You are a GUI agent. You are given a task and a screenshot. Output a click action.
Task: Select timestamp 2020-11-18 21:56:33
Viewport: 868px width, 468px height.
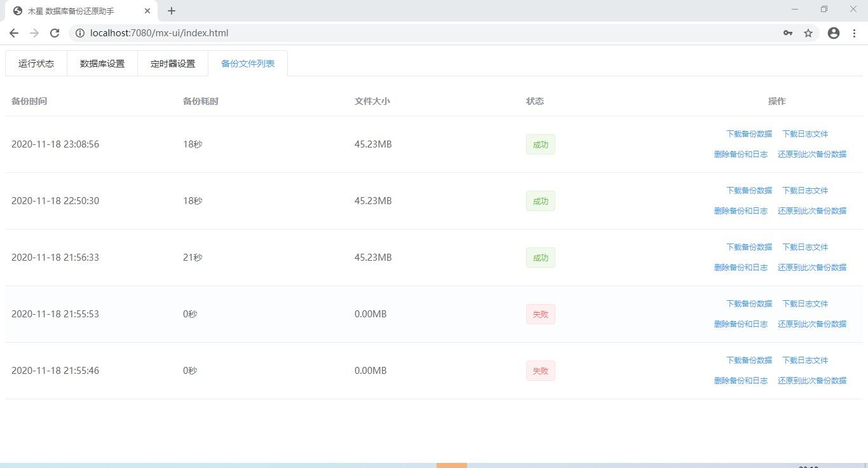(55, 258)
